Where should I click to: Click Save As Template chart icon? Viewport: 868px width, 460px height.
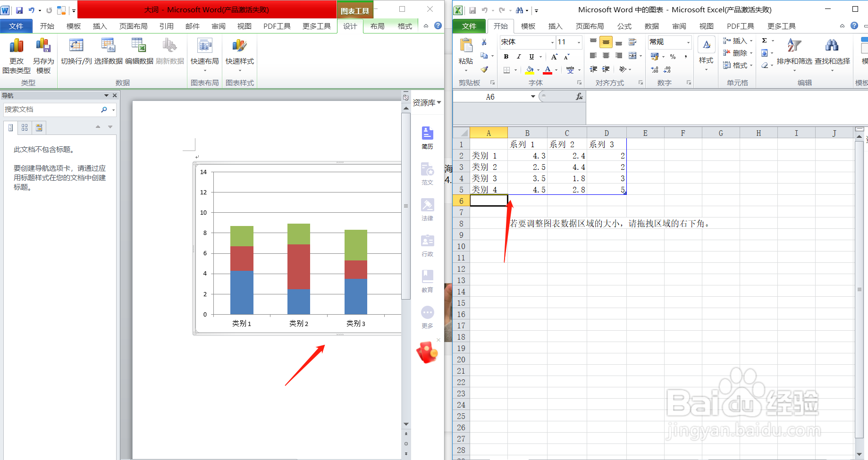[x=43, y=56]
